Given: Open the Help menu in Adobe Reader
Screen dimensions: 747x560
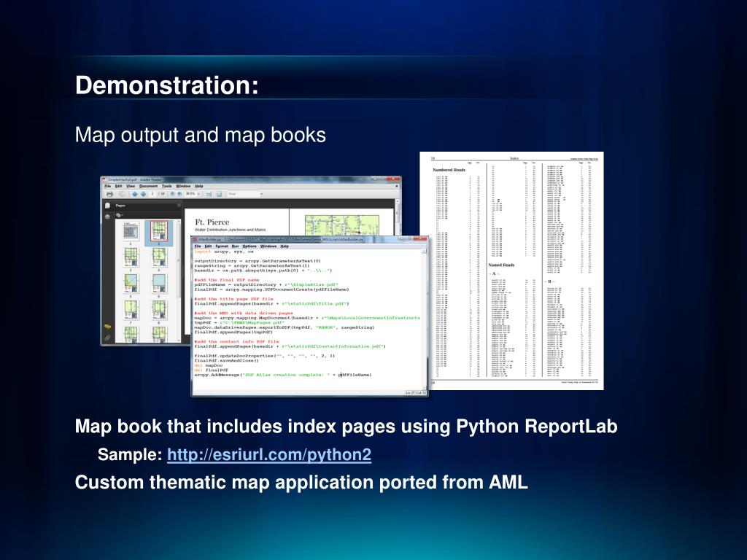Looking at the screenshot, I should click(199, 186).
